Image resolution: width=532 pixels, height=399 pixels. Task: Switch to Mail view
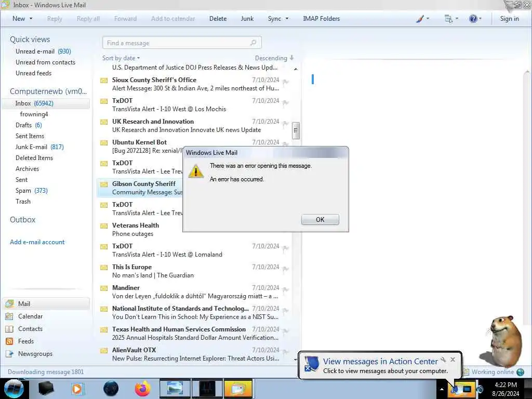pos(46,303)
